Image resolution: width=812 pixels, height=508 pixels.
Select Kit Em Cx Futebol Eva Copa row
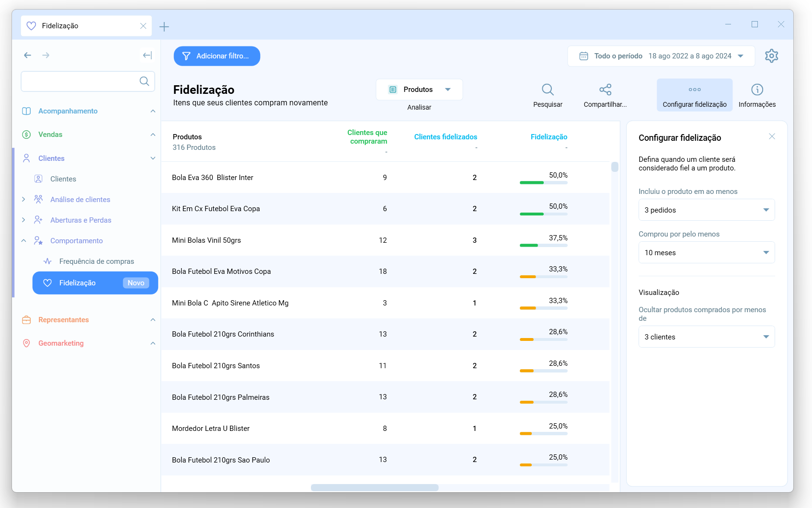pos(385,209)
